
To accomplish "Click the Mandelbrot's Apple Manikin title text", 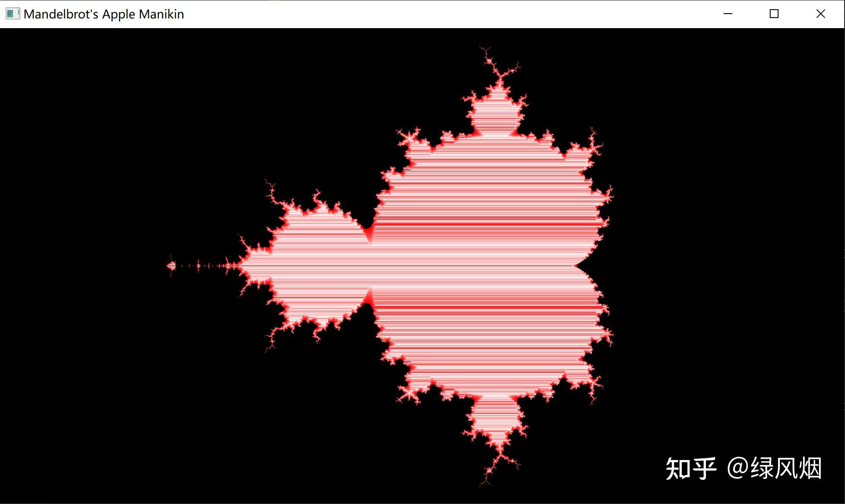I will point(104,14).
